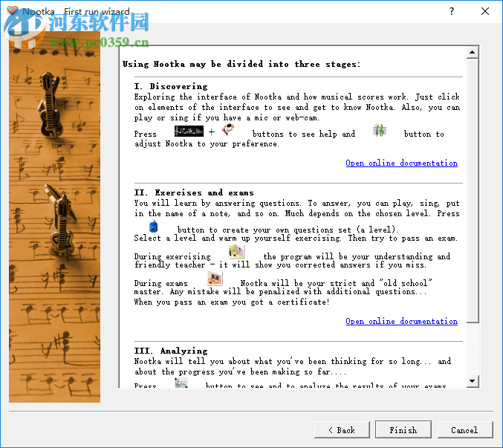The height and width of the screenshot is (448, 503).
Task: Go back with the Back button
Action: coord(342,429)
